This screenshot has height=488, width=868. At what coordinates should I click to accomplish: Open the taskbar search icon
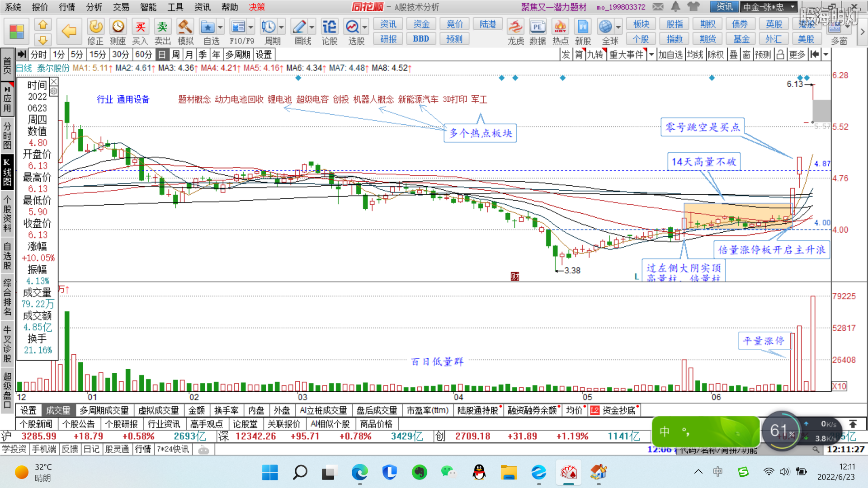coord(300,473)
